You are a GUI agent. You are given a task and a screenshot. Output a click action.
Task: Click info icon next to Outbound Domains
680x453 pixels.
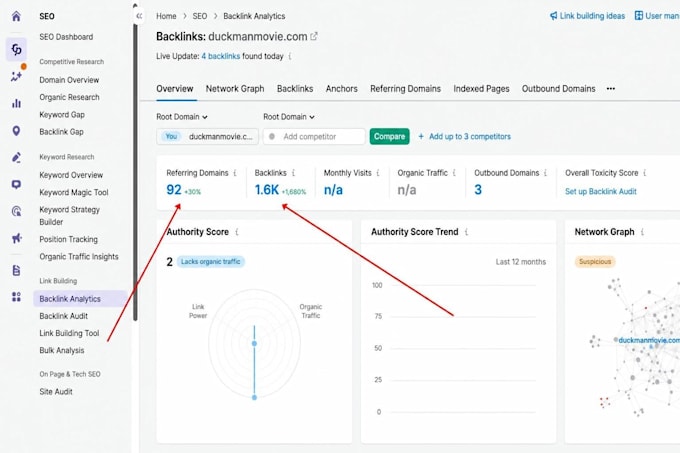click(x=545, y=173)
